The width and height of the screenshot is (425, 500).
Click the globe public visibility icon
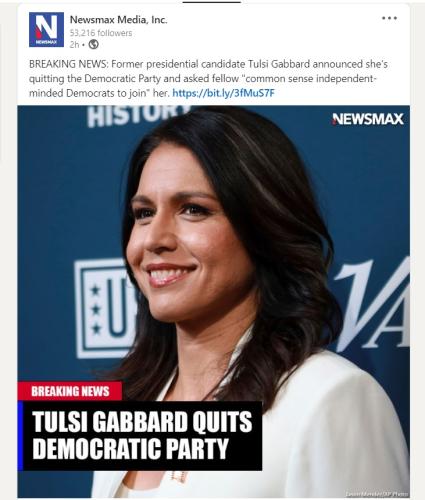coord(94,44)
